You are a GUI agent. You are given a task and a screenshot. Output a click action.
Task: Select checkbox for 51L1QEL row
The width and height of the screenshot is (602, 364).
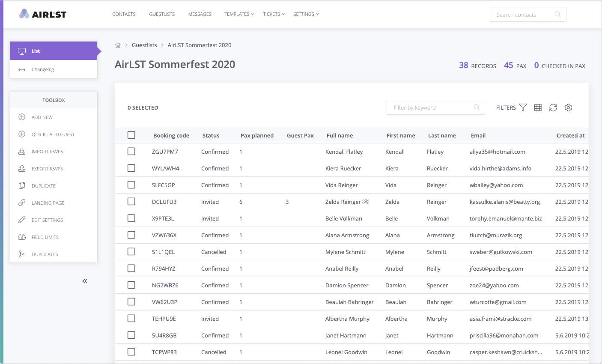[131, 251]
